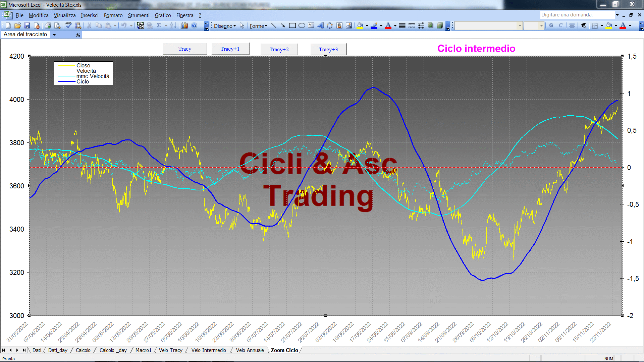The height and width of the screenshot is (362, 644).
Task: Click the Line Style icon
Action: [x=402, y=26]
